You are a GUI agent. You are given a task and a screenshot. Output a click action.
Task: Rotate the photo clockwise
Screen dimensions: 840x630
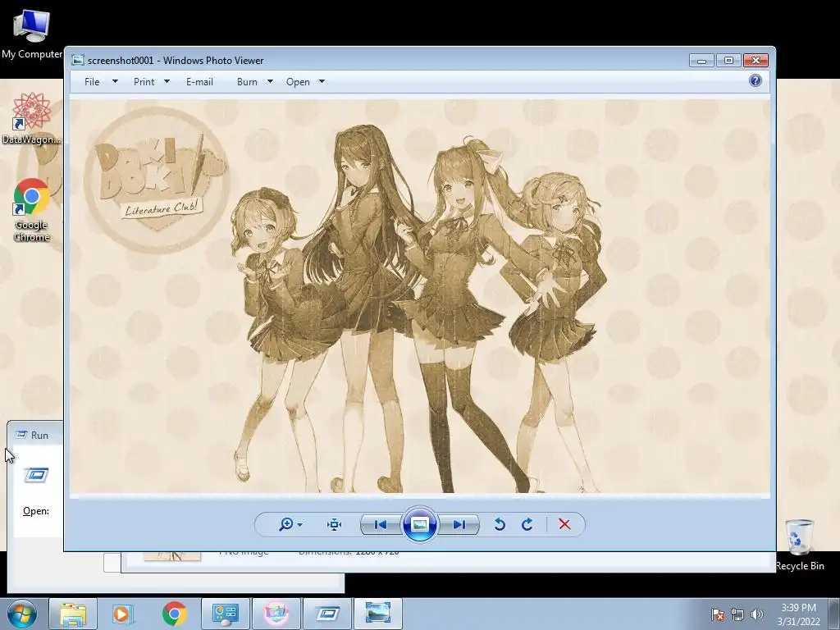click(527, 524)
